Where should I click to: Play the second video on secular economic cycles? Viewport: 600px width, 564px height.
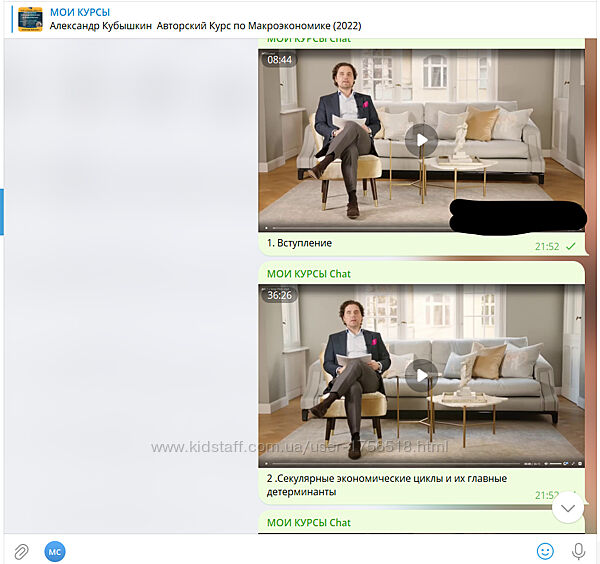click(x=421, y=376)
